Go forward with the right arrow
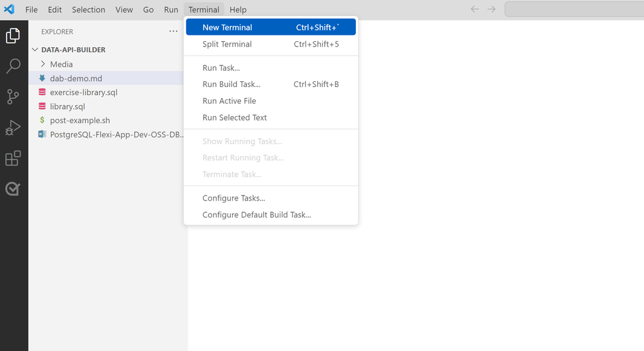This screenshot has height=351, width=644. (x=492, y=9)
